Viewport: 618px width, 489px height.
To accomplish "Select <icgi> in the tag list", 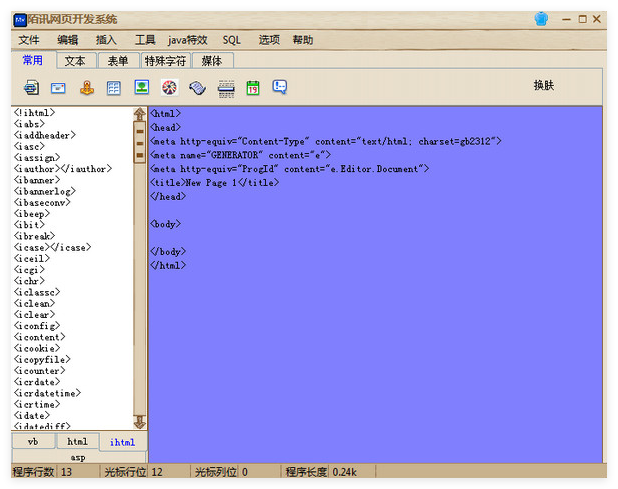I will (29, 270).
